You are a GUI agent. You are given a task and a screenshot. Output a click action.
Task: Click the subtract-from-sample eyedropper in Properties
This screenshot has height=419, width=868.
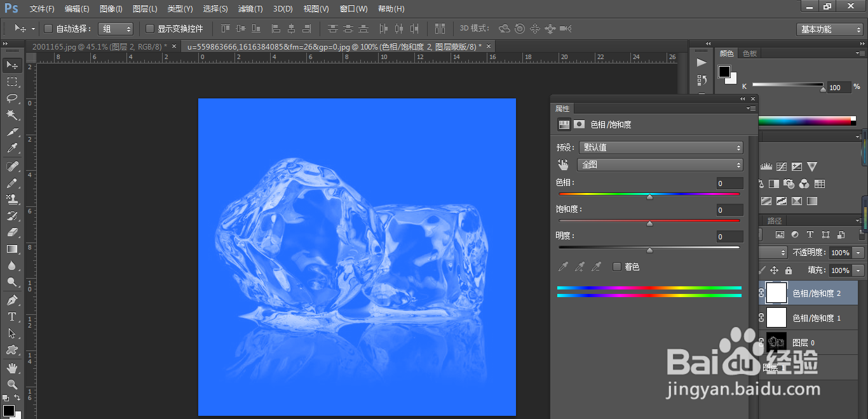pyautogui.click(x=596, y=267)
